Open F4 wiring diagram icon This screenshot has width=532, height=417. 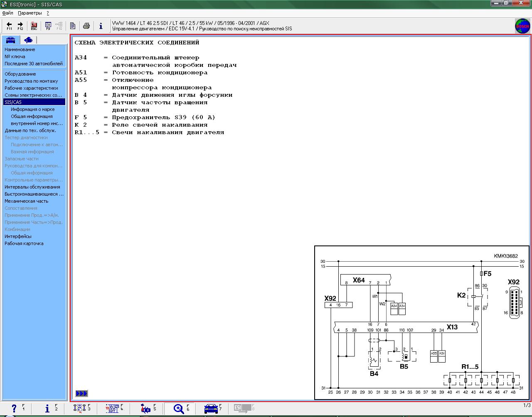coord(112,409)
